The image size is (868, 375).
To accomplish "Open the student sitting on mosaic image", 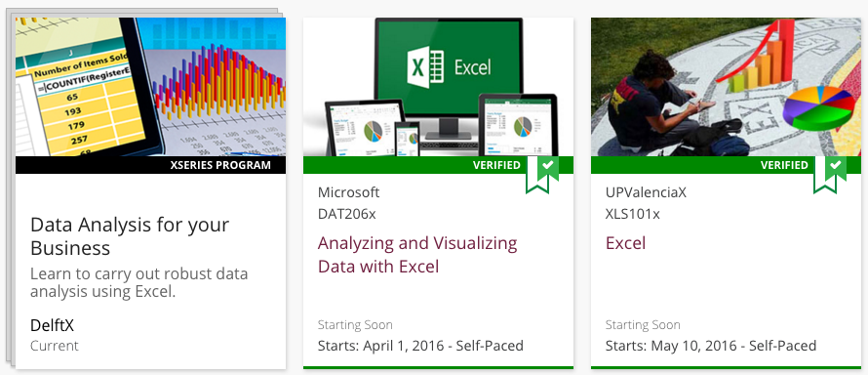I will point(726,87).
